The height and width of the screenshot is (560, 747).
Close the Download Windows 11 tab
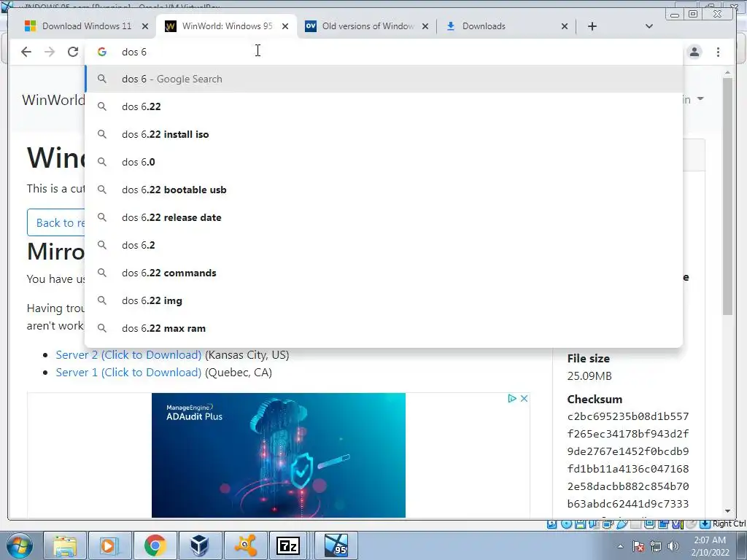(x=145, y=26)
